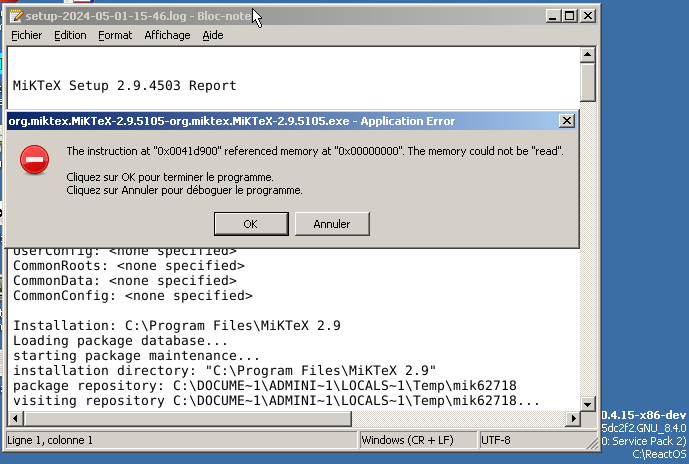689x464 pixels.
Task: Click the horizontal scrollbar right arrow
Action: [x=573, y=418]
